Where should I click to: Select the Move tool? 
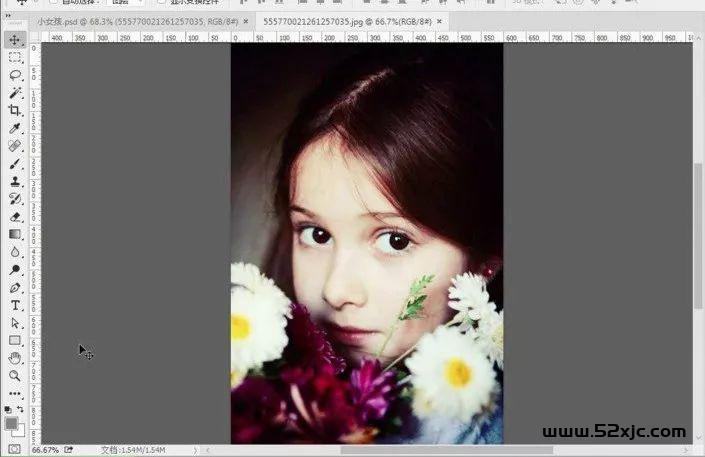tap(15, 40)
